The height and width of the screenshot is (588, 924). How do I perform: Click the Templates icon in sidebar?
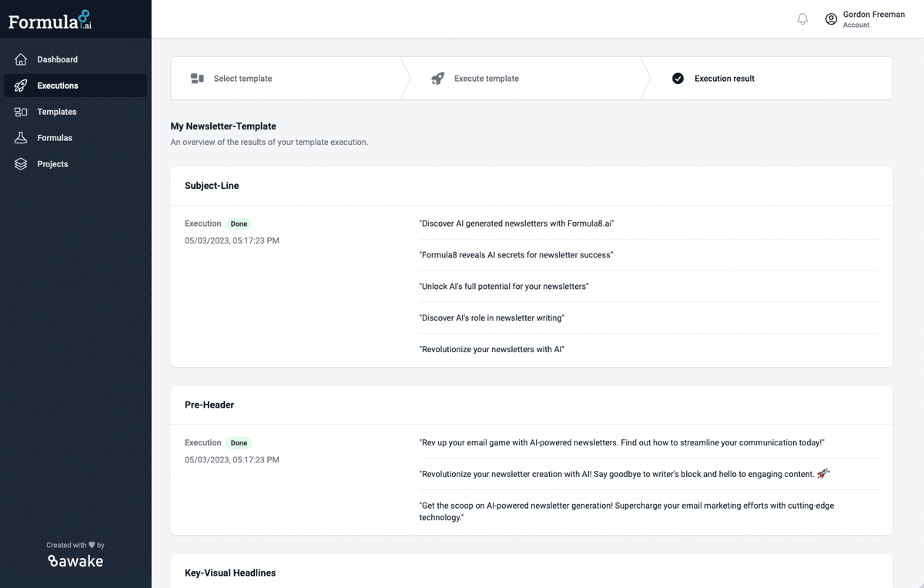[x=21, y=112]
